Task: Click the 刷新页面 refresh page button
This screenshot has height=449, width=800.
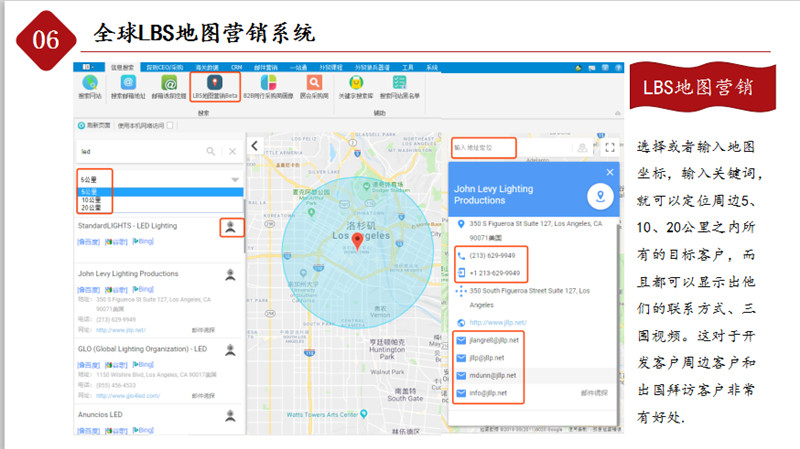Action: point(94,126)
